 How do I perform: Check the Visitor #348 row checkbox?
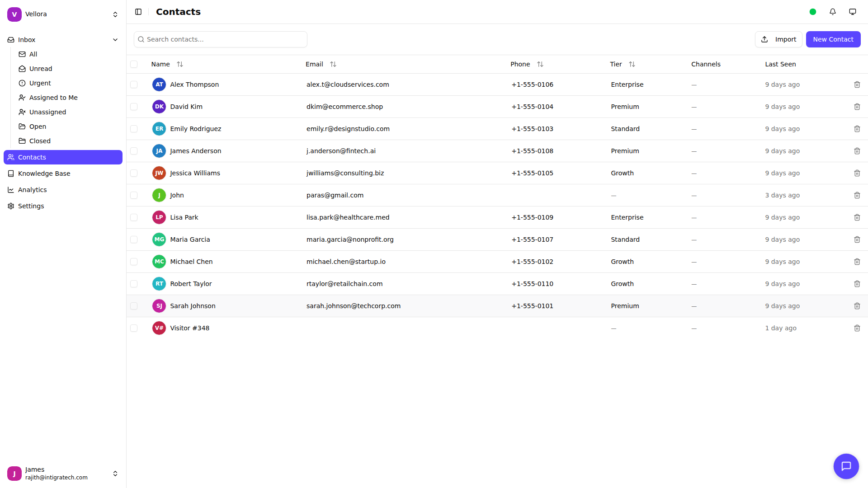(134, 328)
